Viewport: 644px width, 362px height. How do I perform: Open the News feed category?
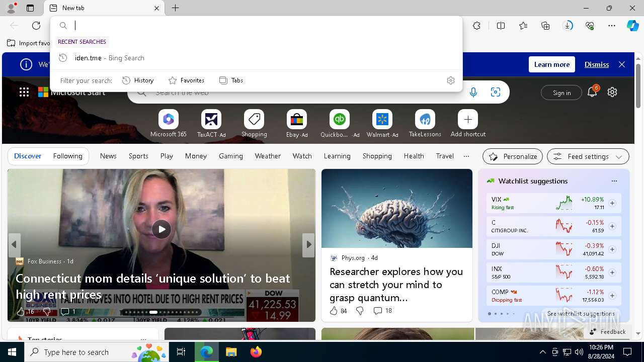pos(108,156)
